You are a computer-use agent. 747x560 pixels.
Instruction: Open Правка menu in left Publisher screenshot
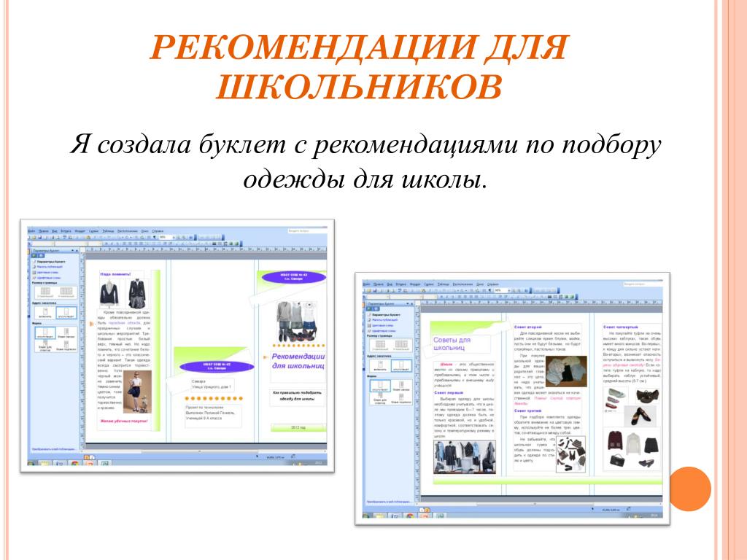click(43, 231)
